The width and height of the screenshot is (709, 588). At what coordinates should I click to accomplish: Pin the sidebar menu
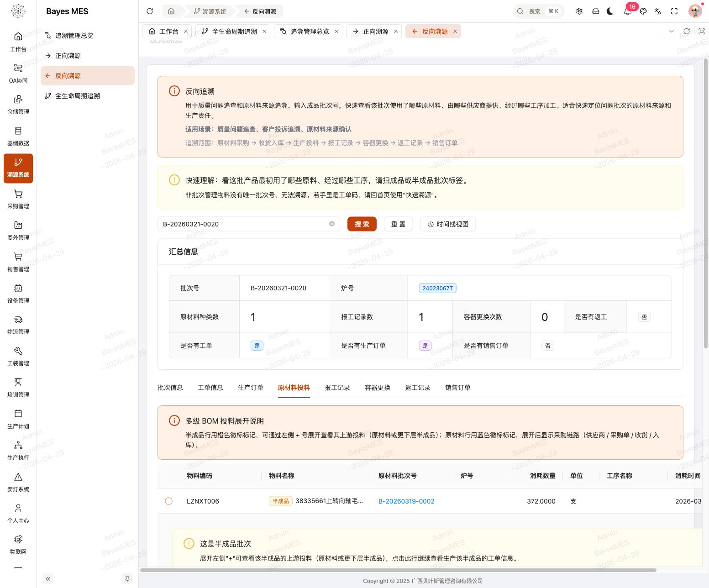pos(127,578)
